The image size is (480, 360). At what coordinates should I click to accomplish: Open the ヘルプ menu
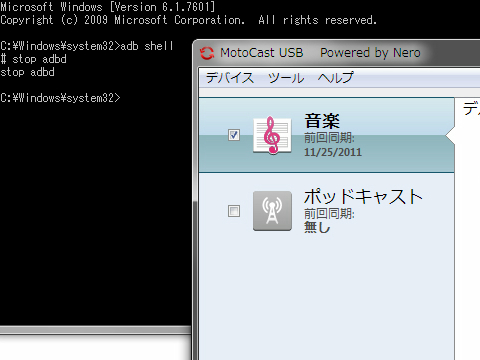(x=335, y=78)
